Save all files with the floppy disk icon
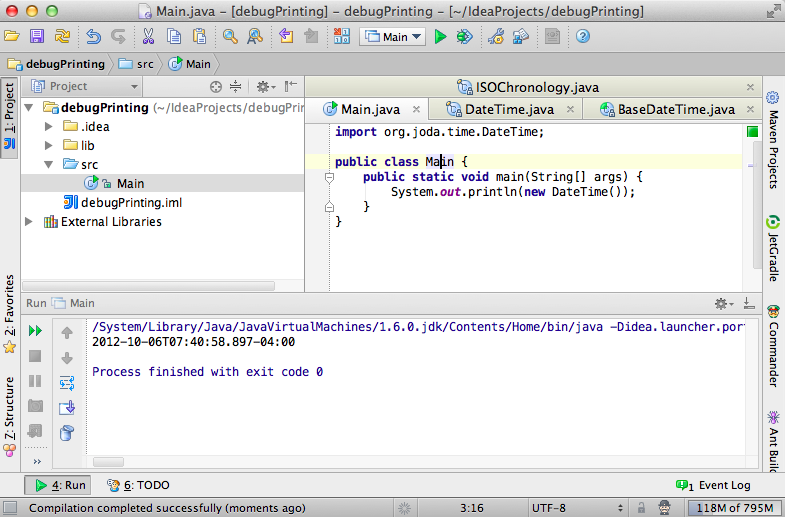785x517 pixels. tap(37, 37)
